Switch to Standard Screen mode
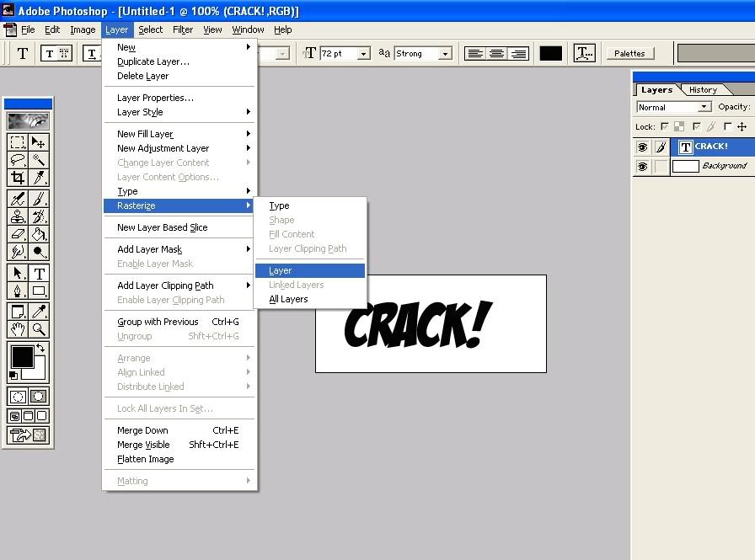 [x=14, y=416]
